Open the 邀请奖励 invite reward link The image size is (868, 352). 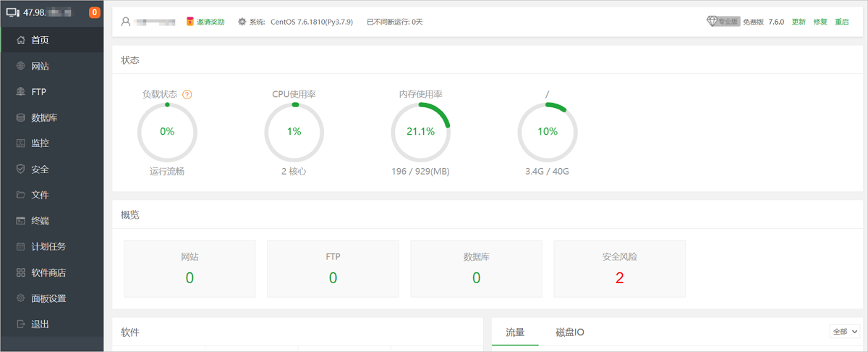point(206,22)
